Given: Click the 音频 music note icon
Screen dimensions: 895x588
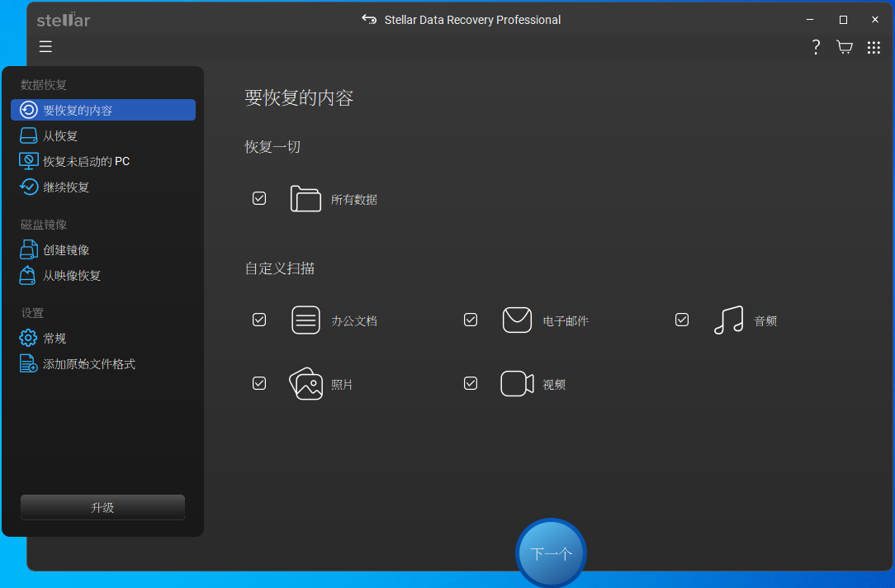Looking at the screenshot, I should (728, 320).
